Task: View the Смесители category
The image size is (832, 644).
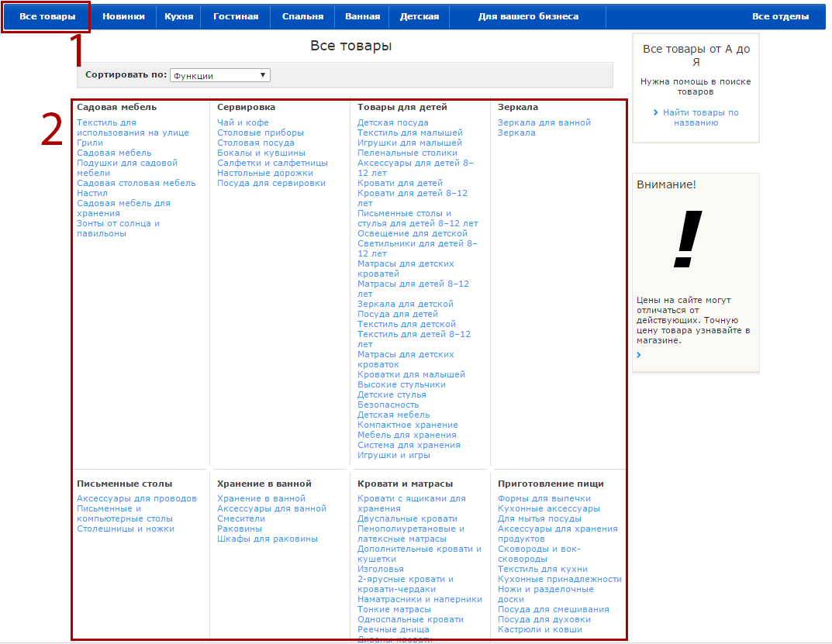Action: (241, 518)
